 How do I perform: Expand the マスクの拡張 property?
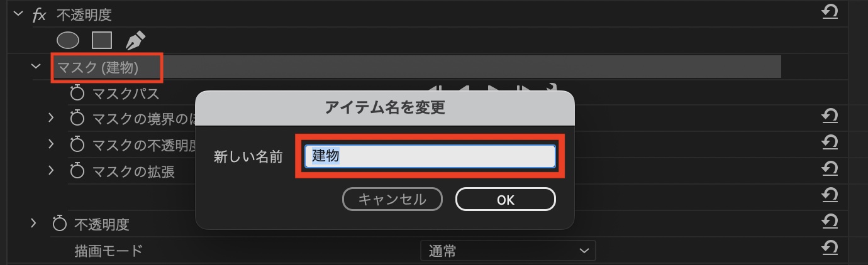pos(51,171)
